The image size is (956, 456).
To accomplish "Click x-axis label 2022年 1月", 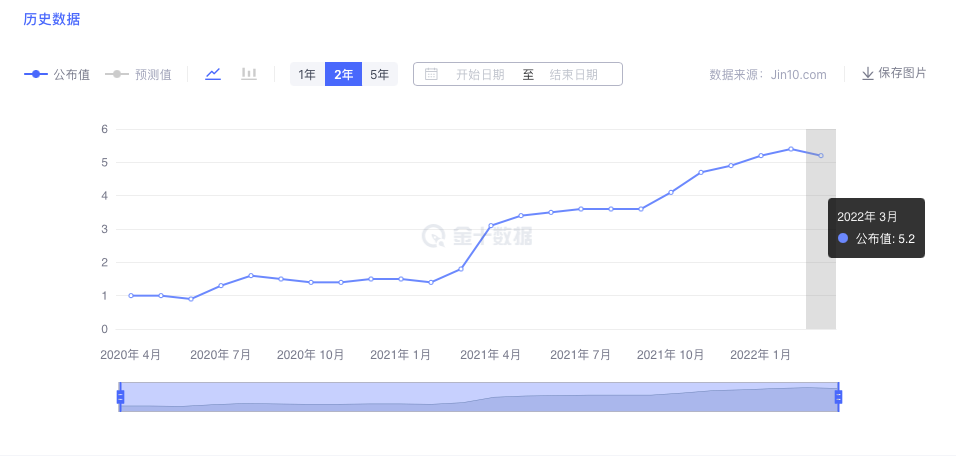I will [761, 355].
